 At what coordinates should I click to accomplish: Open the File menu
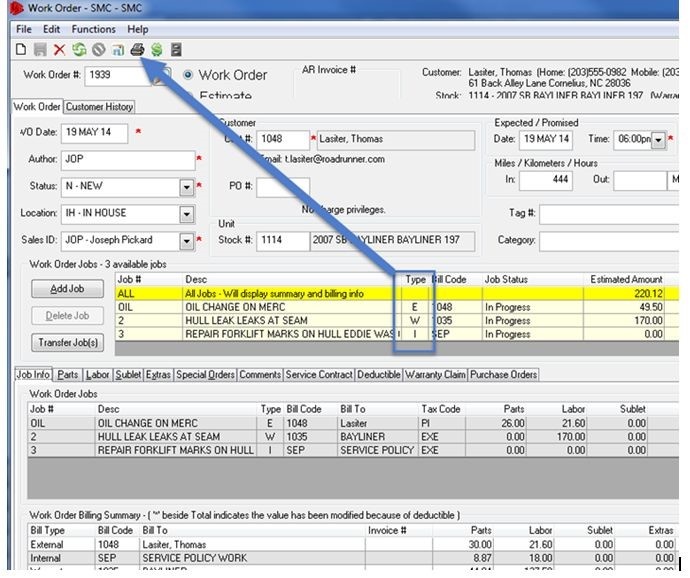[24, 29]
